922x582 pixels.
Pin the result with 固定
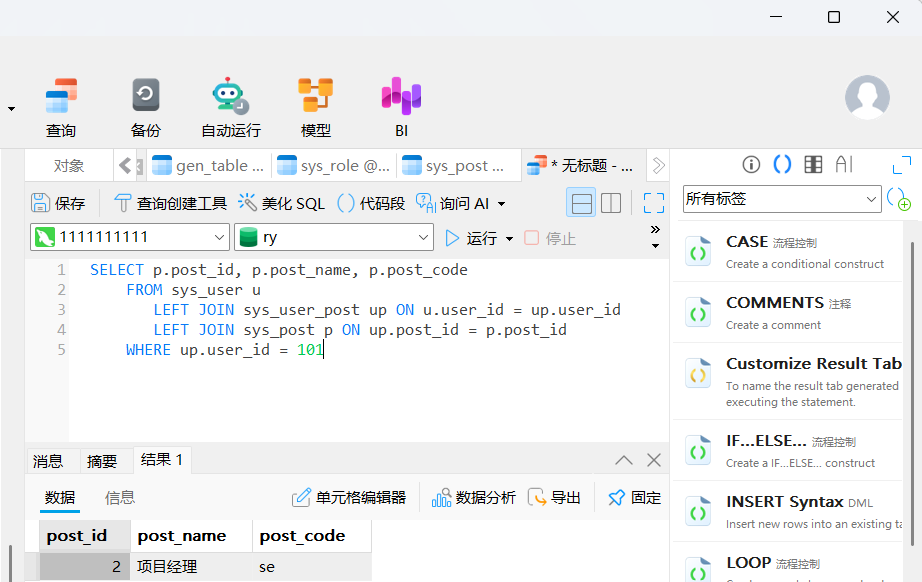tap(634, 498)
